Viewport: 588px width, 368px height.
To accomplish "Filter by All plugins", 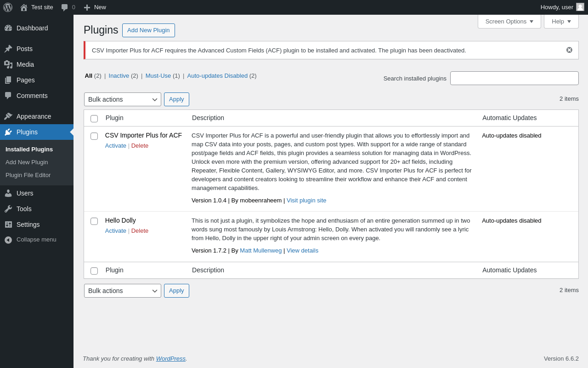I will pyautogui.click(x=88, y=75).
